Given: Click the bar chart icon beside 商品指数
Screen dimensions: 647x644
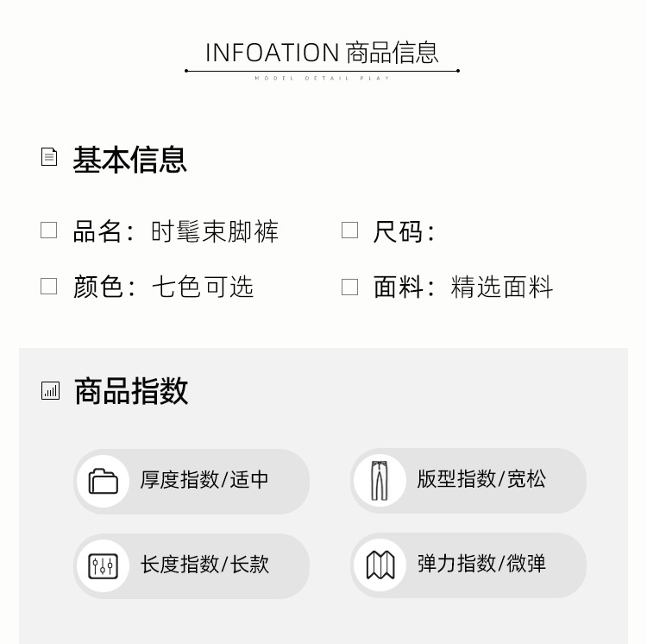Looking at the screenshot, I should 51,391.
